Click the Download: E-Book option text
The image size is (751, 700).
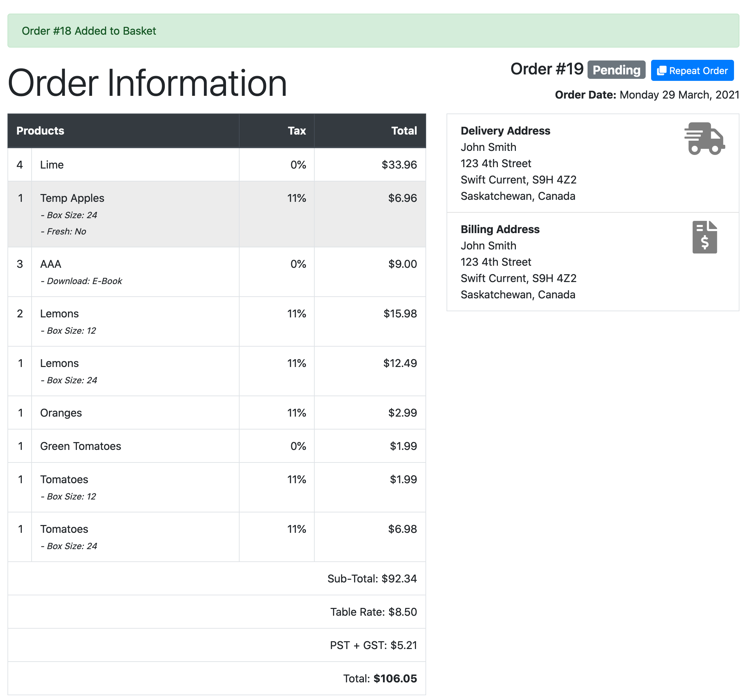[81, 281]
